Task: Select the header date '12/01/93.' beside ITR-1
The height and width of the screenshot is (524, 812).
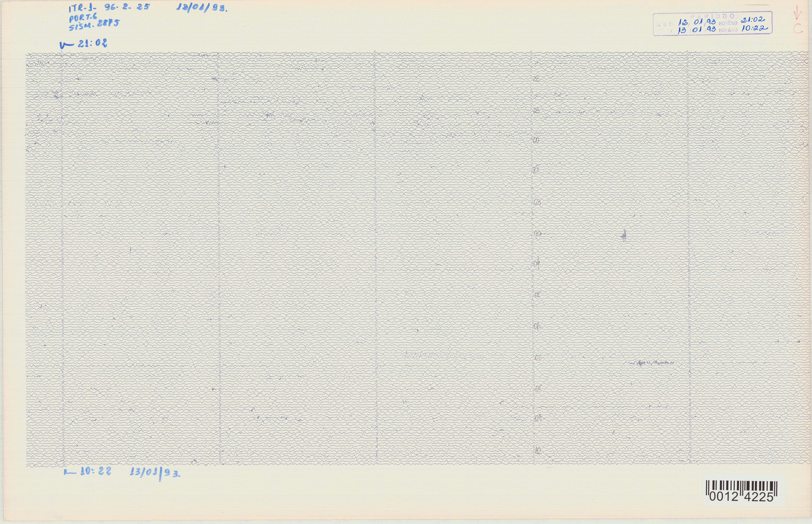Action: pyautogui.click(x=202, y=8)
